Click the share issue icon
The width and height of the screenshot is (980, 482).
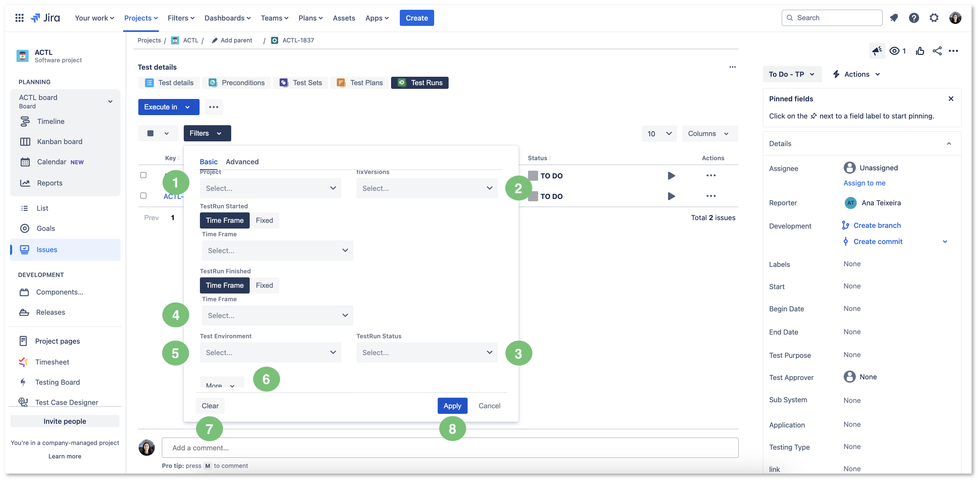click(937, 50)
